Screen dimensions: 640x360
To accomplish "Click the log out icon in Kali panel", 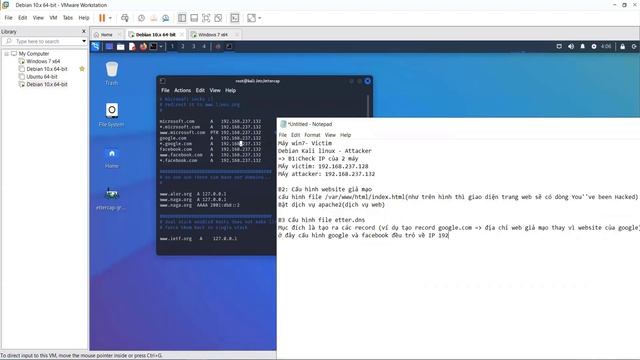I will tap(634, 47).
